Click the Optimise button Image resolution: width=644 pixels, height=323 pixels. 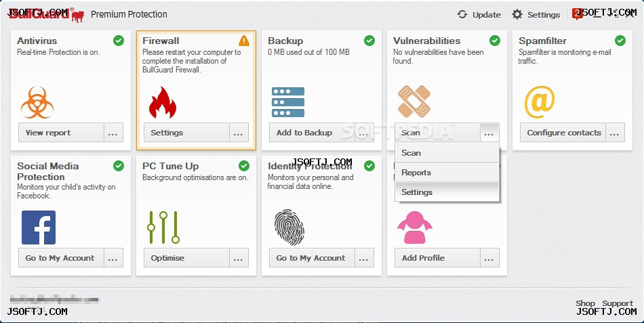pyautogui.click(x=186, y=258)
